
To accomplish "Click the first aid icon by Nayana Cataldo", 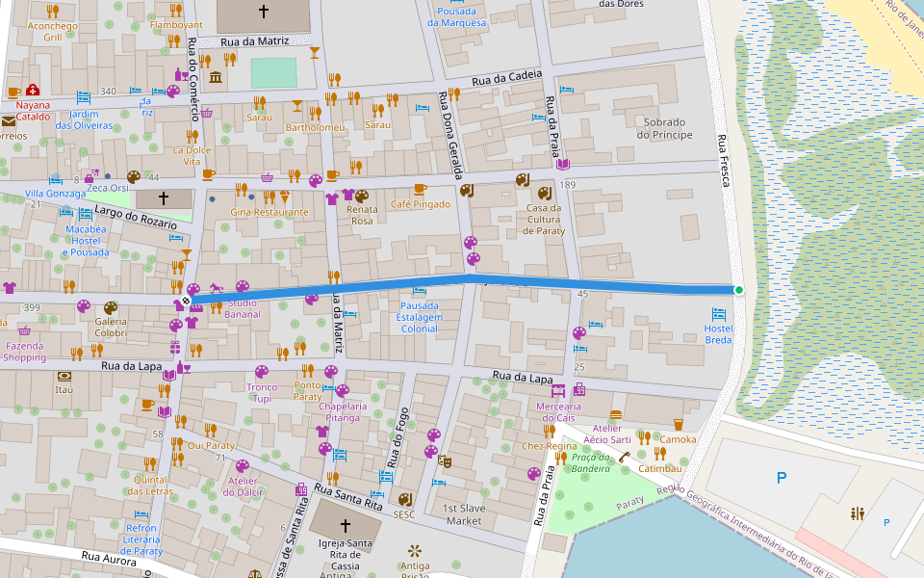I will coord(33,92).
